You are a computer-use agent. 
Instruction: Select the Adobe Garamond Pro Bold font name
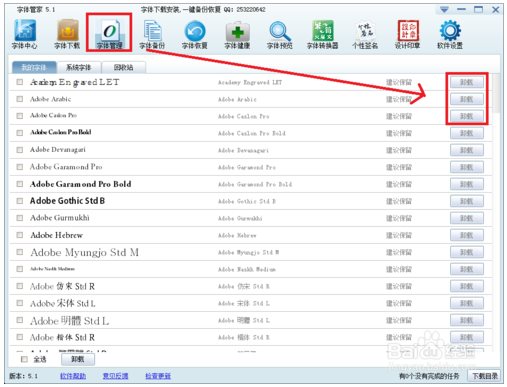tap(81, 184)
